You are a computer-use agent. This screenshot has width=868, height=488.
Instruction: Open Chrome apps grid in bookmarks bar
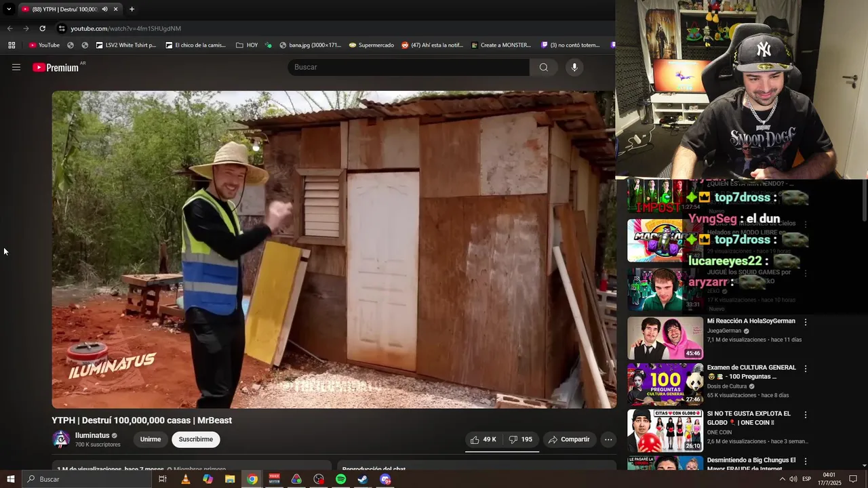[x=12, y=45]
